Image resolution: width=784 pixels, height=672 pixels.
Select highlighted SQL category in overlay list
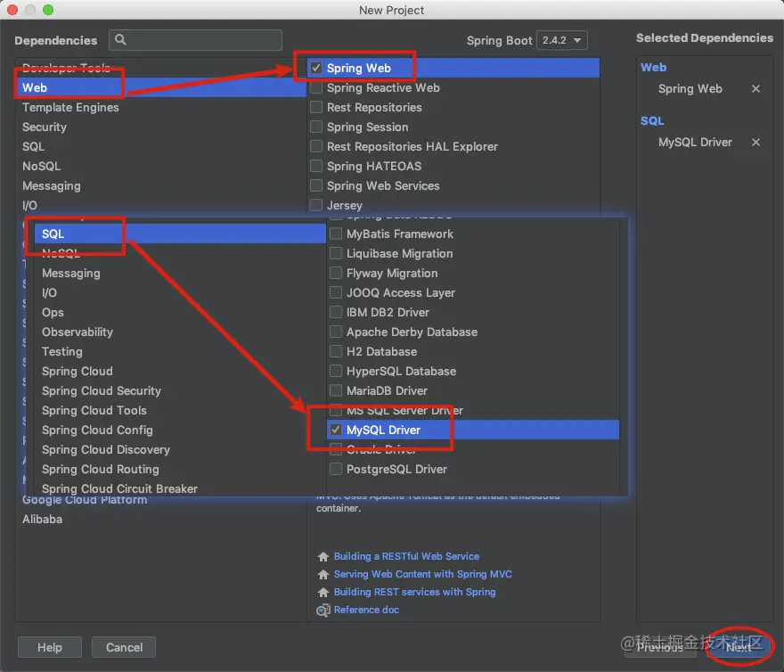[180, 234]
